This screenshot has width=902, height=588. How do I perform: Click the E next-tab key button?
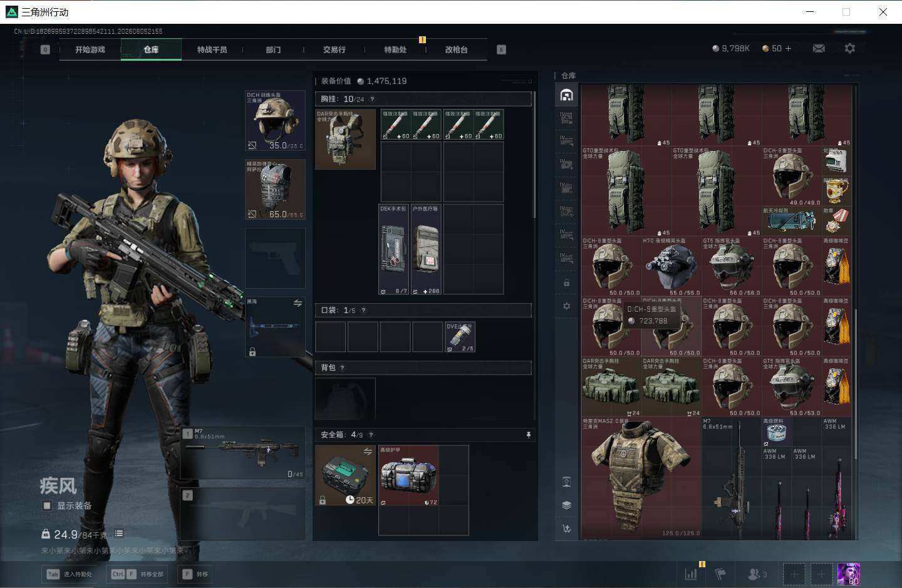(x=501, y=49)
